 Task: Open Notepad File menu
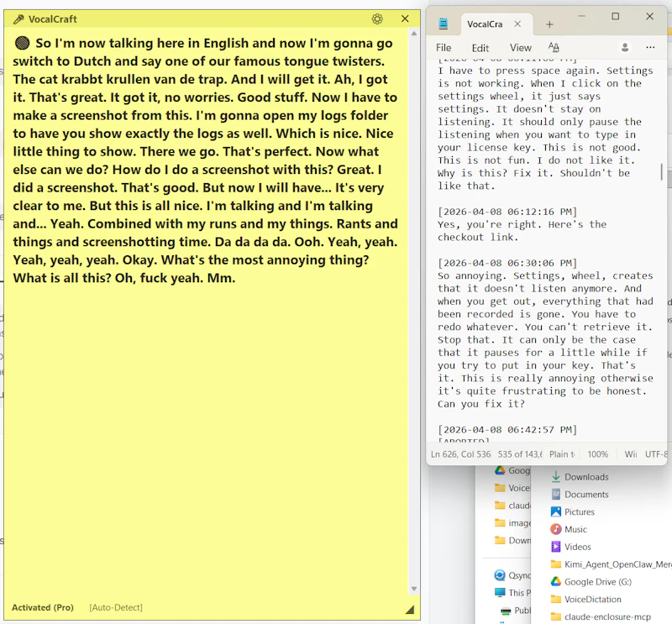[444, 48]
